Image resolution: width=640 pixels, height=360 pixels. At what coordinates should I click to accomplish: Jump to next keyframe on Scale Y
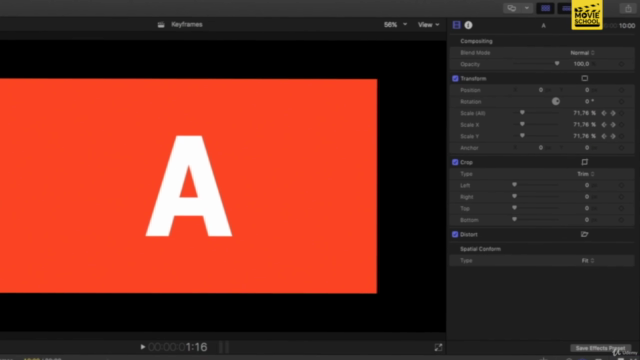click(613, 136)
